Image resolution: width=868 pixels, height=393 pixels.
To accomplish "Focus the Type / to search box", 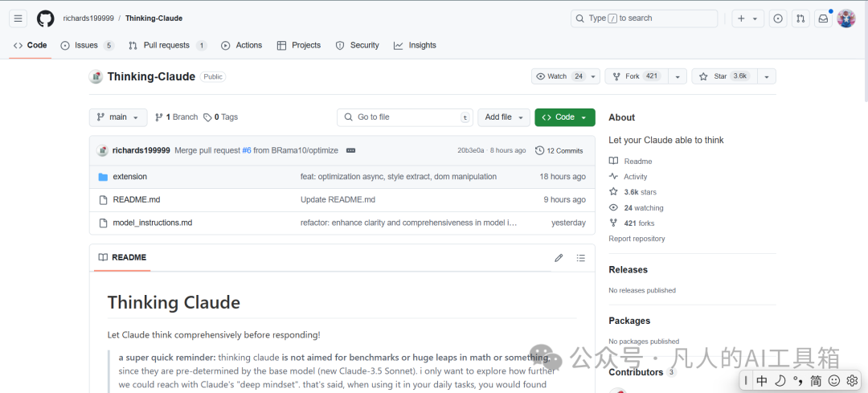I will (645, 18).
